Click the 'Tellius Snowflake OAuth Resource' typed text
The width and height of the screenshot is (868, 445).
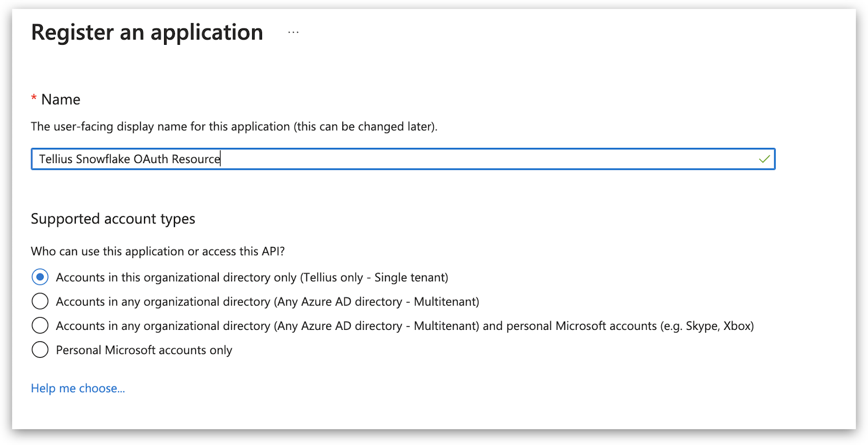point(129,159)
